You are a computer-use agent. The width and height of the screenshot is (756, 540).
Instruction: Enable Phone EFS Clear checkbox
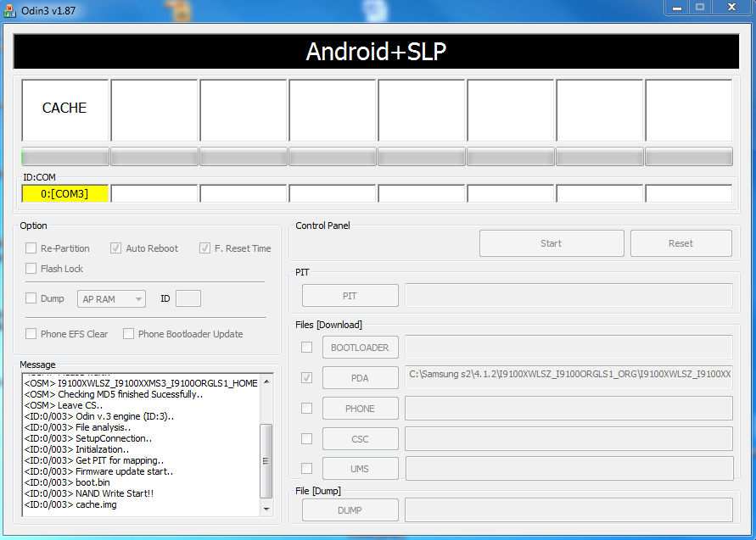31,333
